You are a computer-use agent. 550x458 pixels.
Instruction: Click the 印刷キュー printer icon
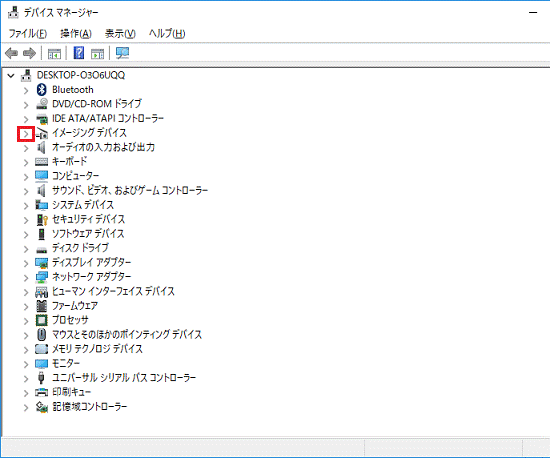coord(42,392)
